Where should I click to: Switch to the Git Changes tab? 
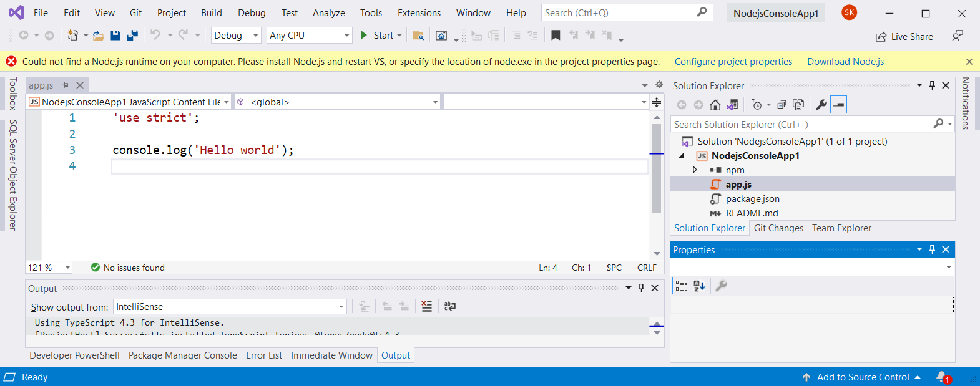point(778,228)
